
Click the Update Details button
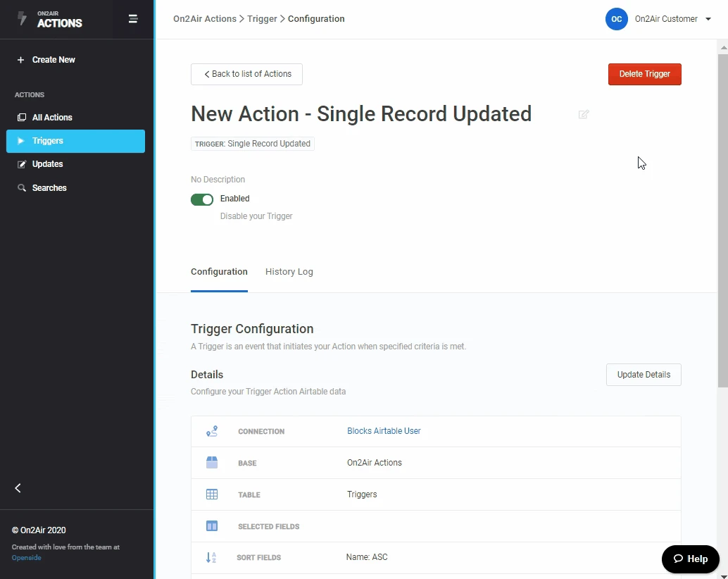(x=644, y=375)
